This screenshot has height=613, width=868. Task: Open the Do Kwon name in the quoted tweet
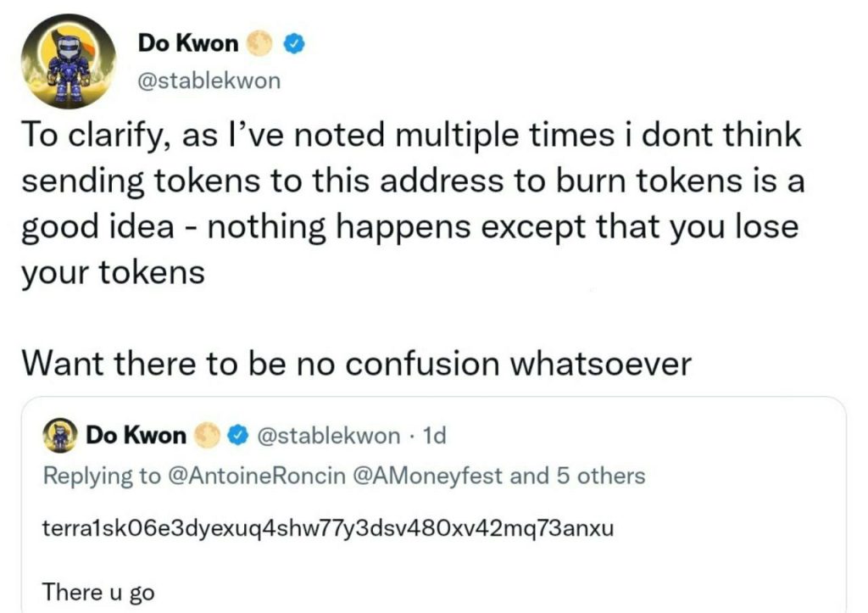[x=136, y=436]
